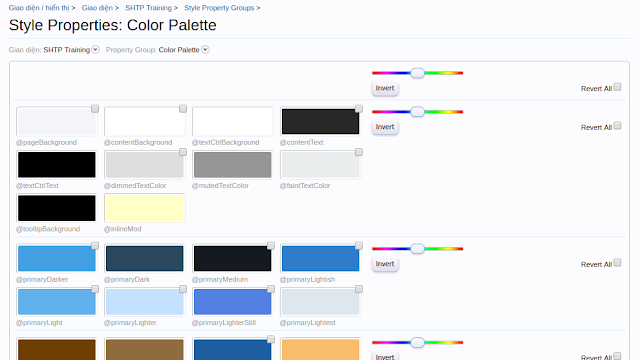Check the revert box on pageBackground swatch
Viewport: 640px width, 360px height.
tap(95, 109)
